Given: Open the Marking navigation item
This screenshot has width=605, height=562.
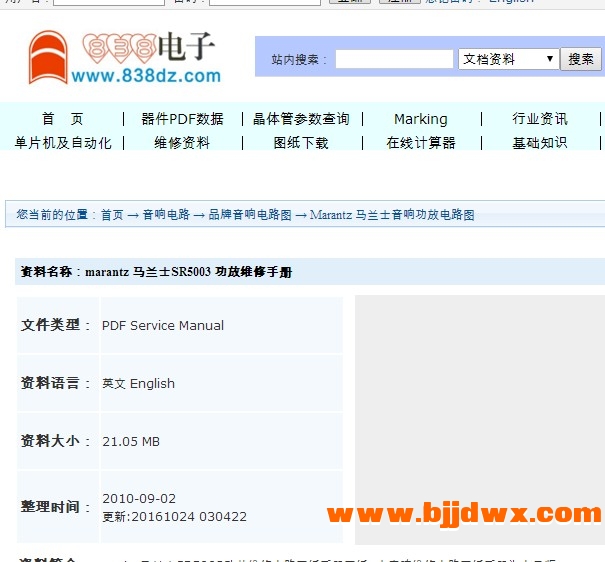Looking at the screenshot, I should pyautogui.click(x=420, y=119).
